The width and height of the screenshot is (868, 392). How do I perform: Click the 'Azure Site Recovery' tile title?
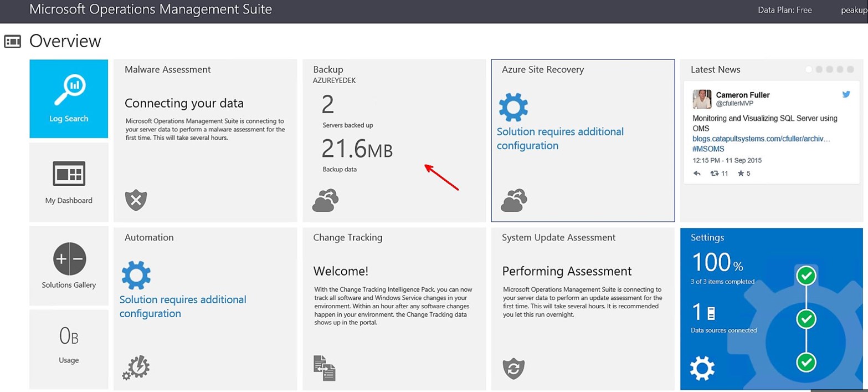(543, 69)
